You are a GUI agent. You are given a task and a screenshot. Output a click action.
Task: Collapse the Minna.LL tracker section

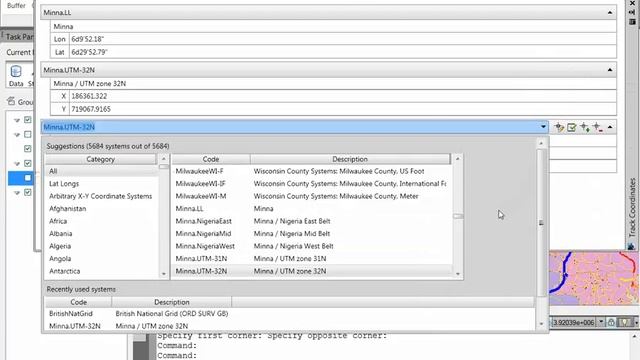point(610,13)
